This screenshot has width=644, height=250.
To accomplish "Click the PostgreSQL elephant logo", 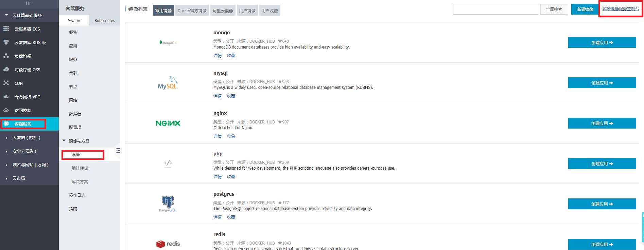I will [168, 204].
